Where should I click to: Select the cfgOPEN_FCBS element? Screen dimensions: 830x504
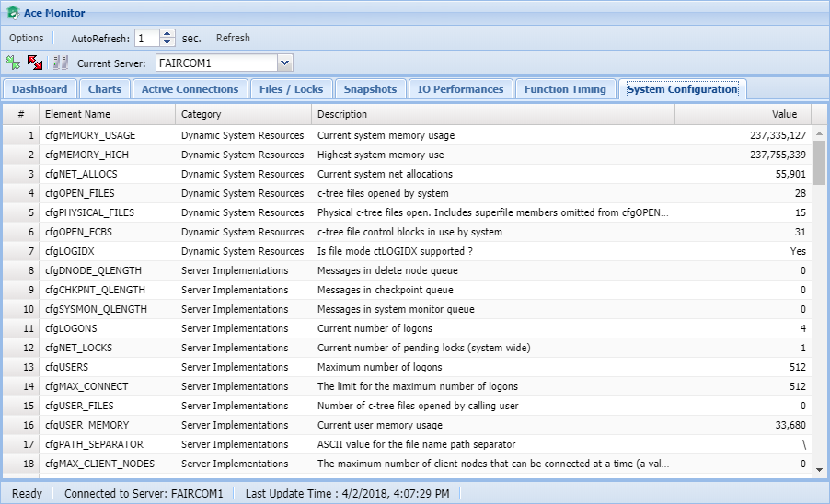78,232
